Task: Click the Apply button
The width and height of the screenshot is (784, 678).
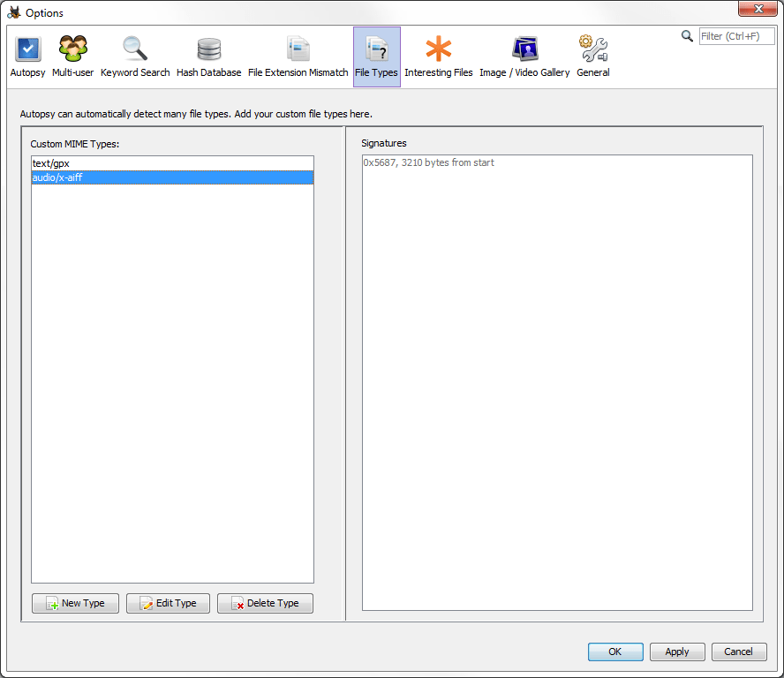Action: [x=677, y=652]
